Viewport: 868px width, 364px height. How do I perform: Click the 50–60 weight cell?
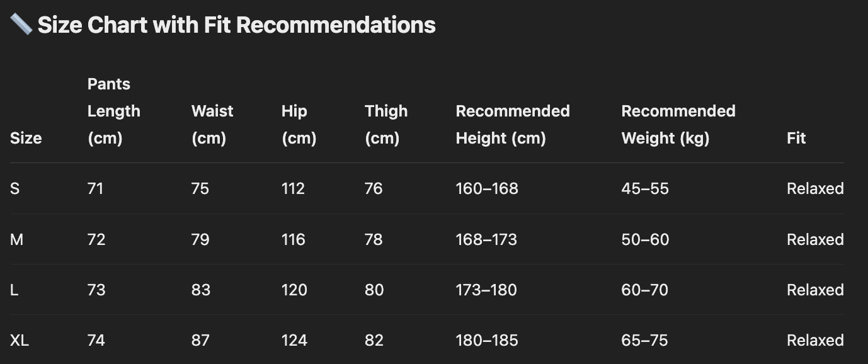click(x=645, y=240)
